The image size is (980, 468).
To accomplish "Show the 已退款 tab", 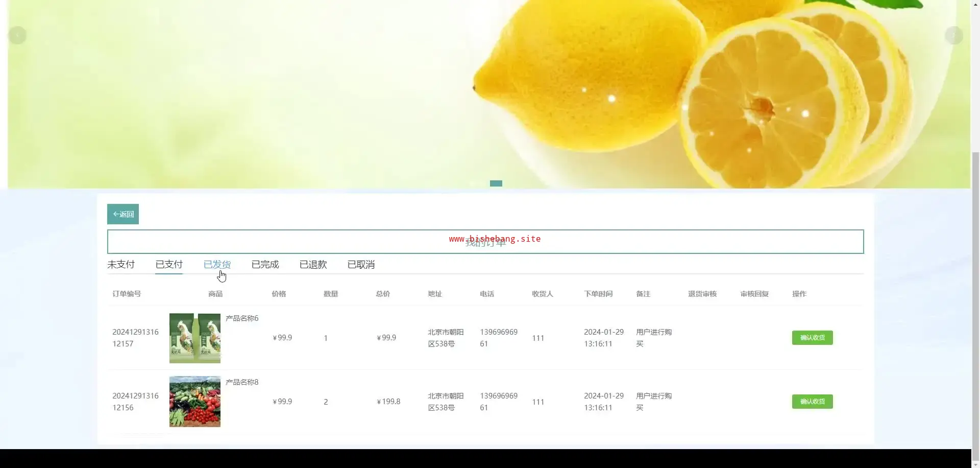I will pyautogui.click(x=313, y=264).
